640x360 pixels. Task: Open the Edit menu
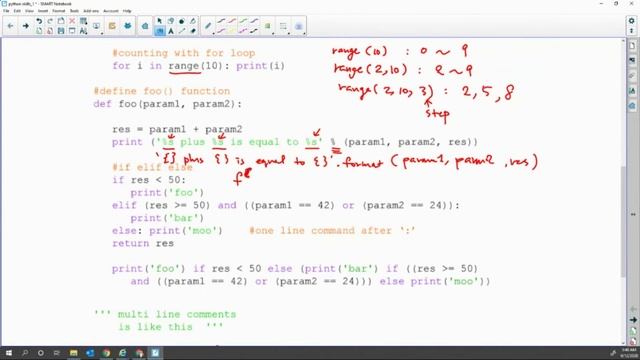(17, 11)
